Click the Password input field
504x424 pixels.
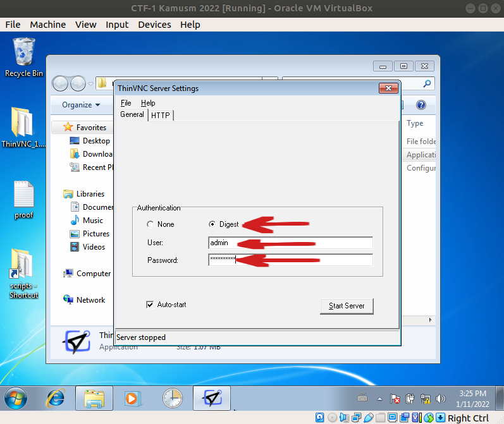pyautogui.click(x=290, y=260)
